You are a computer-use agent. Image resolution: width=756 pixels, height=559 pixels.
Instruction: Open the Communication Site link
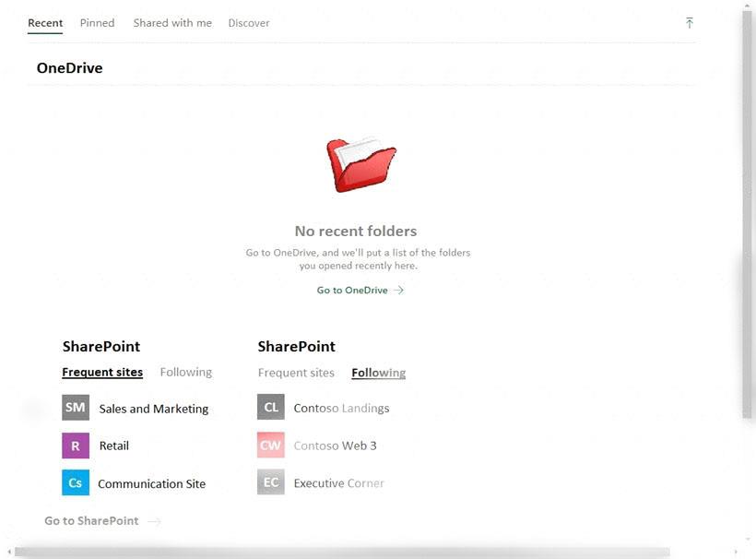click(152, 483)
